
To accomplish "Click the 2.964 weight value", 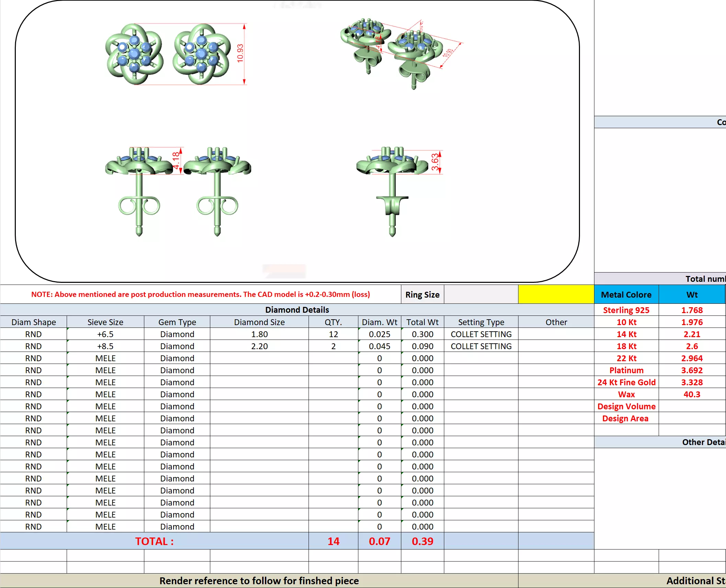I will [x=692, y=358].
